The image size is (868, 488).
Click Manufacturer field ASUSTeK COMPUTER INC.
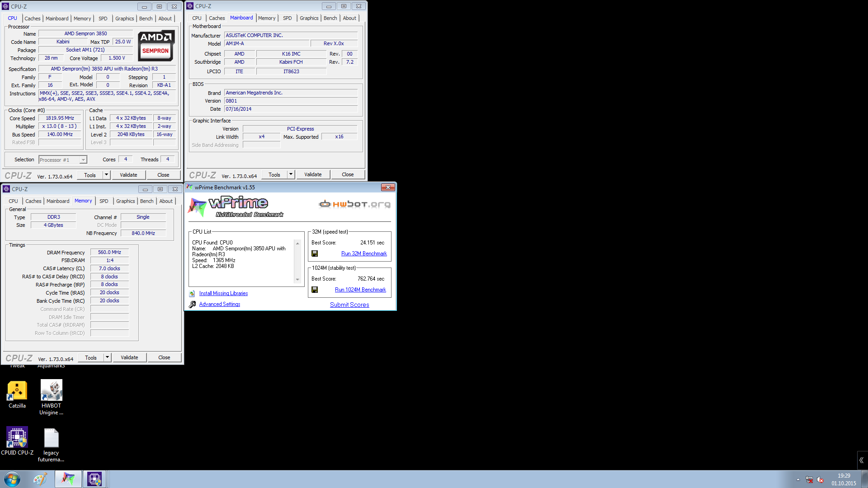(291, 35)
